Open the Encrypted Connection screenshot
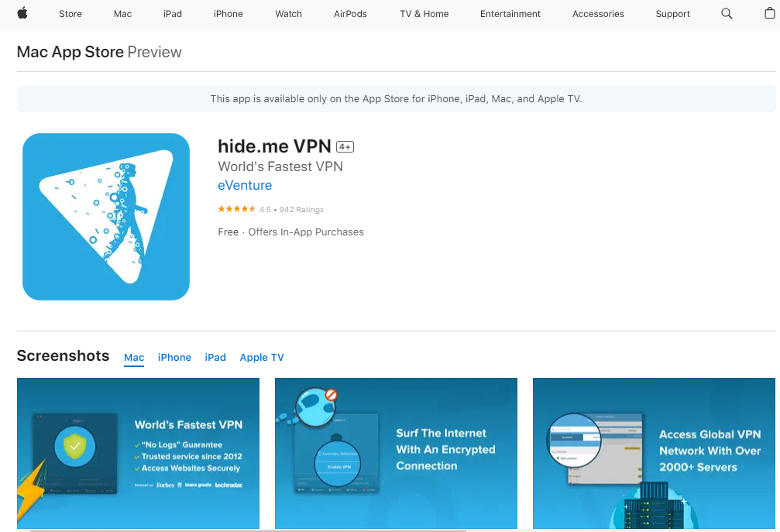The height and width of the screenshot is (532, 780). pyautogui.click(x=396, y=453)
